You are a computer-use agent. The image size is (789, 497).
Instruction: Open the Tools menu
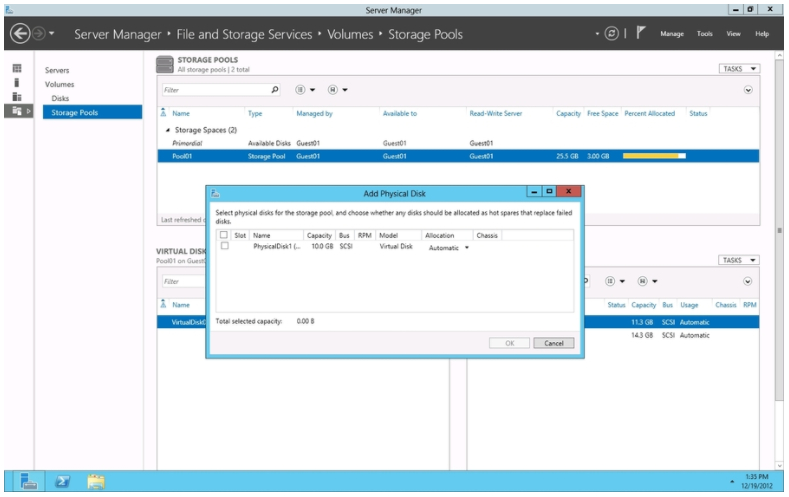click(704, 34)
